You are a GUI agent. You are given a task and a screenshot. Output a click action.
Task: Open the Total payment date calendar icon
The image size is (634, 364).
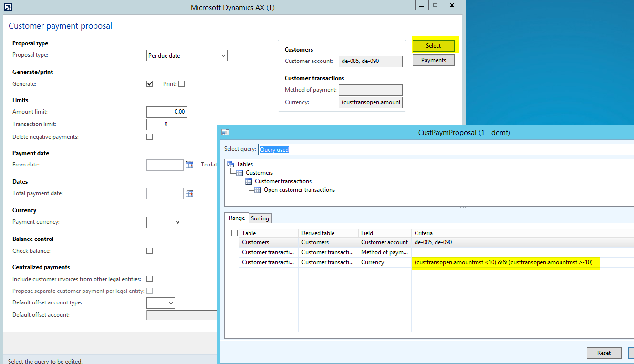(x=189, y=194)
